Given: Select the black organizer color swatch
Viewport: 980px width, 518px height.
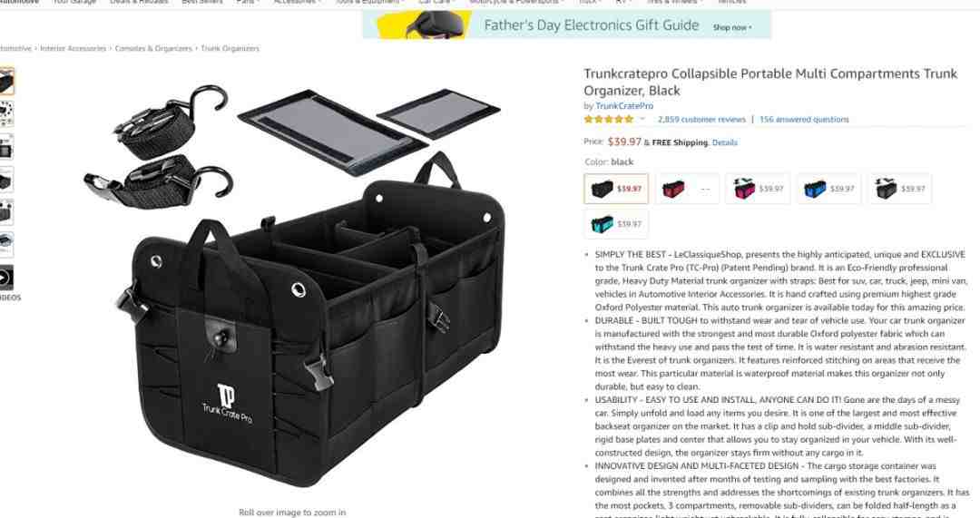Looking at the screenshot, I should click(616, 188).
